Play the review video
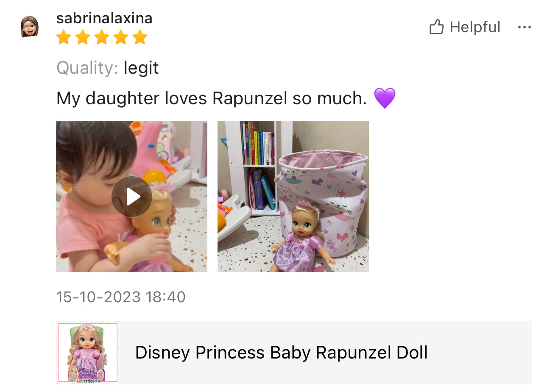This screenshot has width=547, height=392. [x=132, y=197]
